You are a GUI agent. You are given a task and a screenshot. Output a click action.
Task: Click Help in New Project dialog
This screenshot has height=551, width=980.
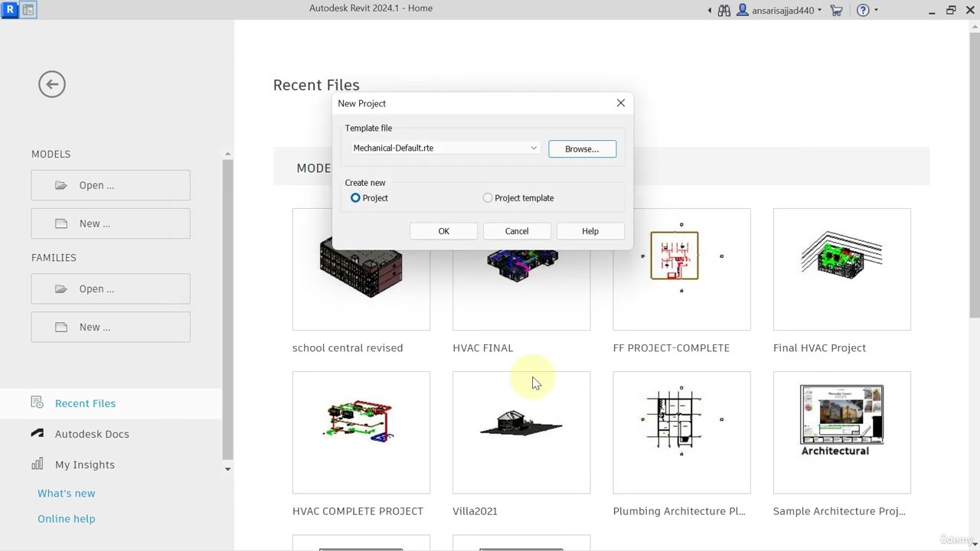pyautogui.click(x=590, y=231)
